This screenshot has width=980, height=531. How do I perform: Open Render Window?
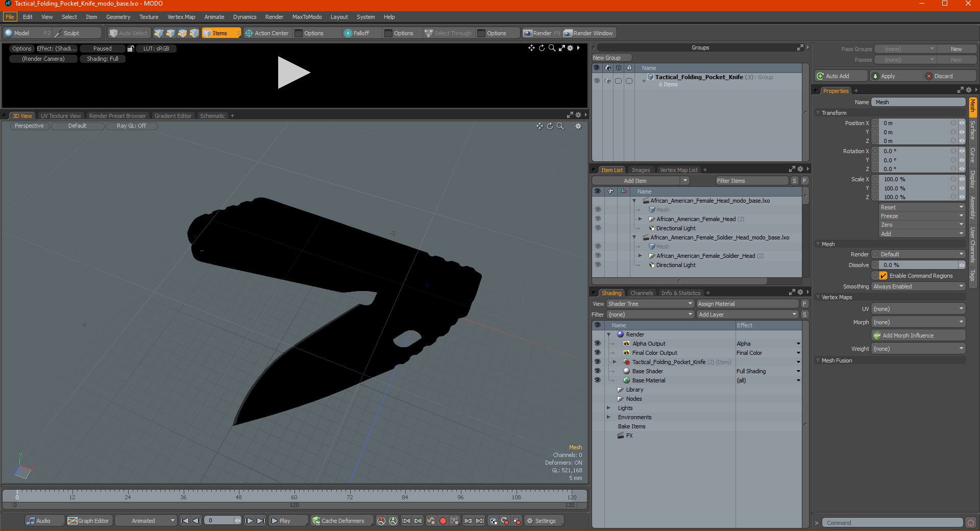pos(589,33)
